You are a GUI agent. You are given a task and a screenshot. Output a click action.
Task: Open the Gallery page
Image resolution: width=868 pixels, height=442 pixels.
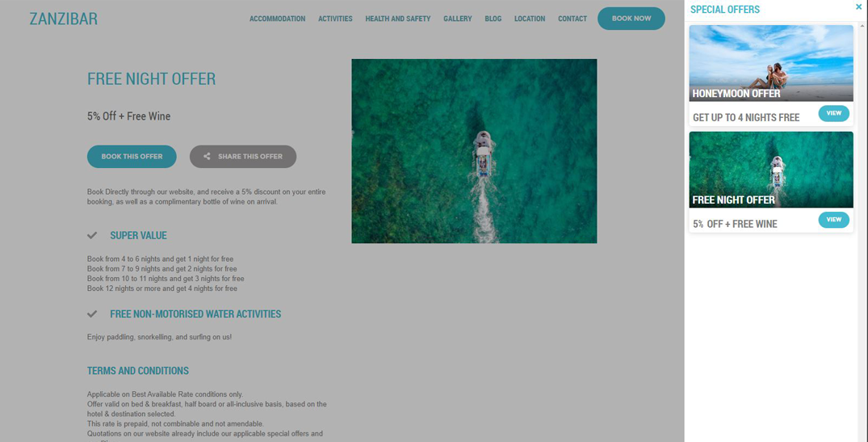(457, 19)
